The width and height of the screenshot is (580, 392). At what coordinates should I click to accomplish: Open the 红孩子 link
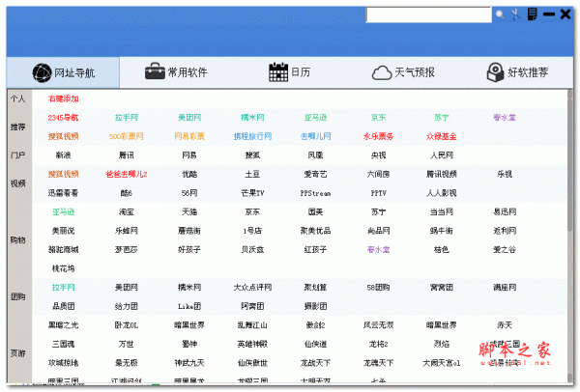coord(315,250)
